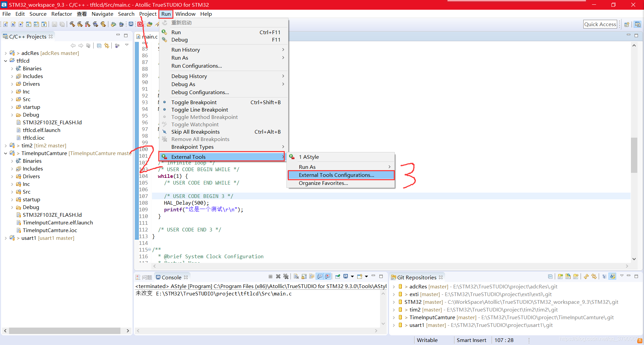Click the blue monitor terminal toolbar icon
The height and width of the screenshot is (345, 644).
(x=131, y=24)
